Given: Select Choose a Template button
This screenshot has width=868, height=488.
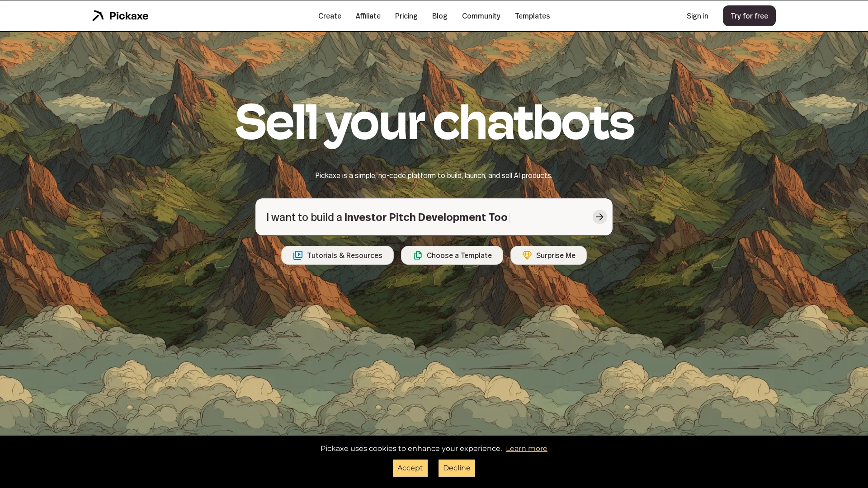Looking at the screenshot, I should 452,255.
